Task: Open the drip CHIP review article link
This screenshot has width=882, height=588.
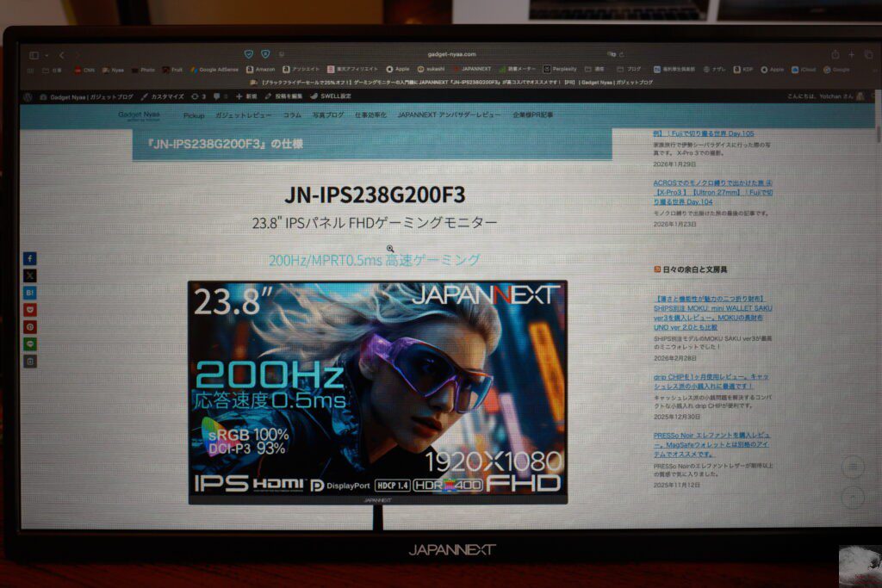Action: click(710, 381)
